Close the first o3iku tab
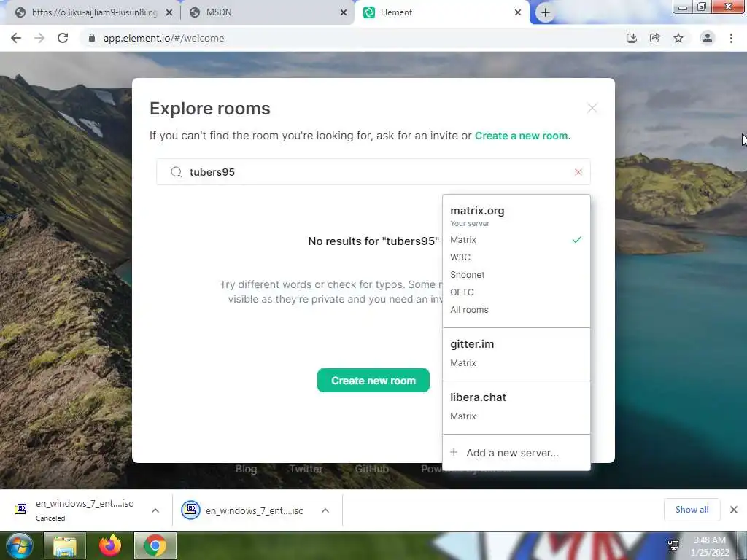 (169, 12)
